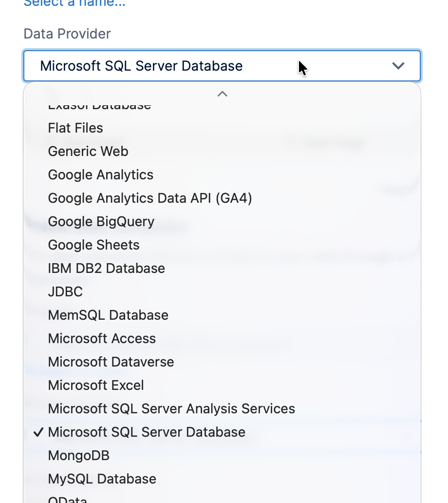The image size is (448, 503).
Task: Click the Data Provider combo box field
Action: [x=222, y=66]
